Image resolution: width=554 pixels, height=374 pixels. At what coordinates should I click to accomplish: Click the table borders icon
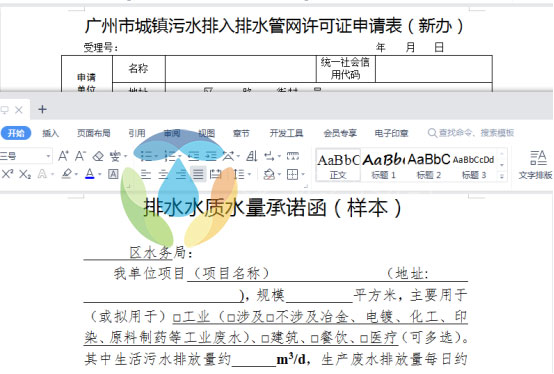[x=293, y=174]
